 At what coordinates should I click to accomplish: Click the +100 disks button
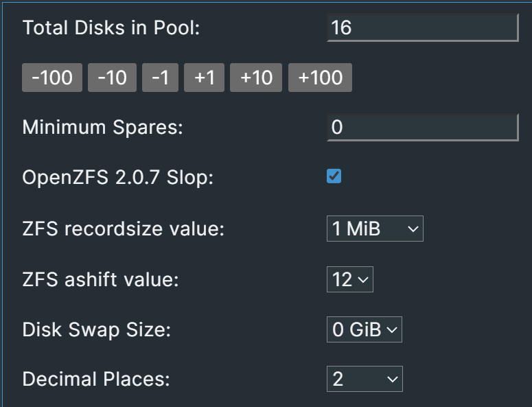[320, 78]
